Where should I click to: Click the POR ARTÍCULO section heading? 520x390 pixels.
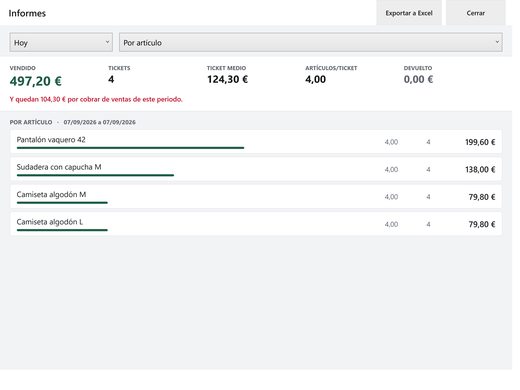pyautogui.click(x=31, y=122)
